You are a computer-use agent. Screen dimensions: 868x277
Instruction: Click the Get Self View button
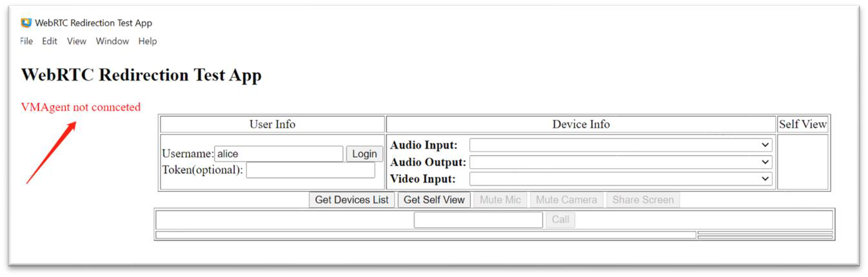[434, 200]
